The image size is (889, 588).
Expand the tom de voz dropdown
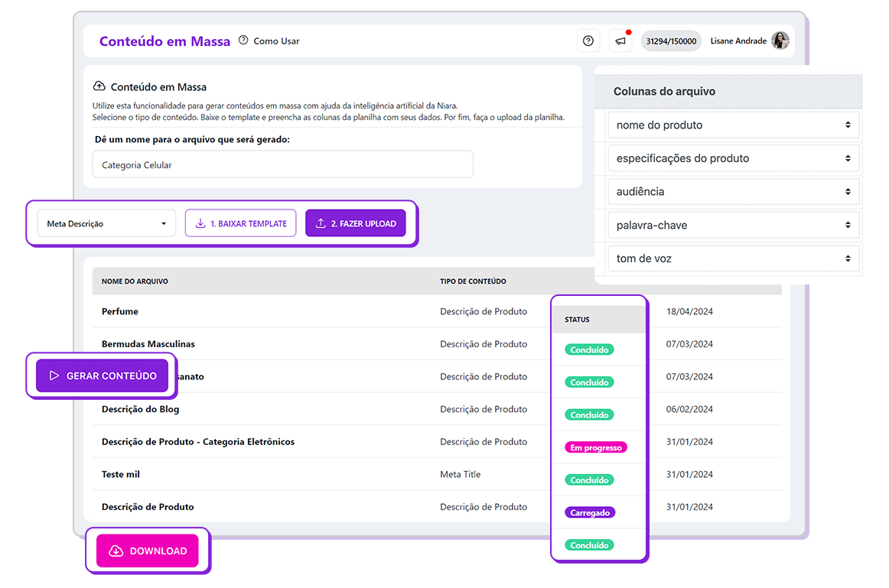coord(733,258)
